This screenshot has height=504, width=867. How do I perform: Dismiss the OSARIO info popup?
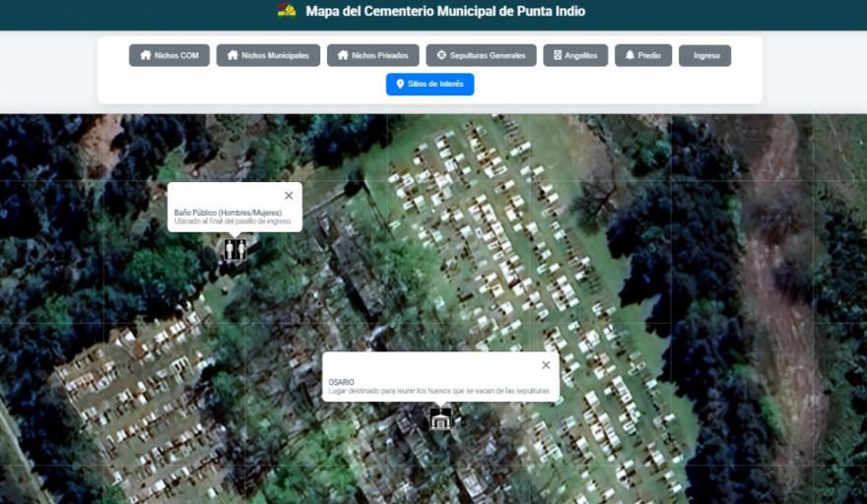pos(546,365)
